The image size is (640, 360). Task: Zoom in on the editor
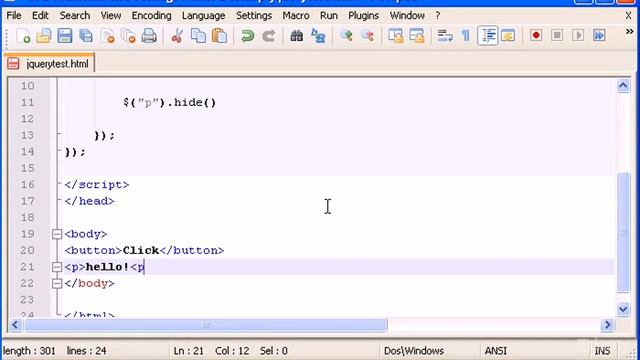(346, 36)
